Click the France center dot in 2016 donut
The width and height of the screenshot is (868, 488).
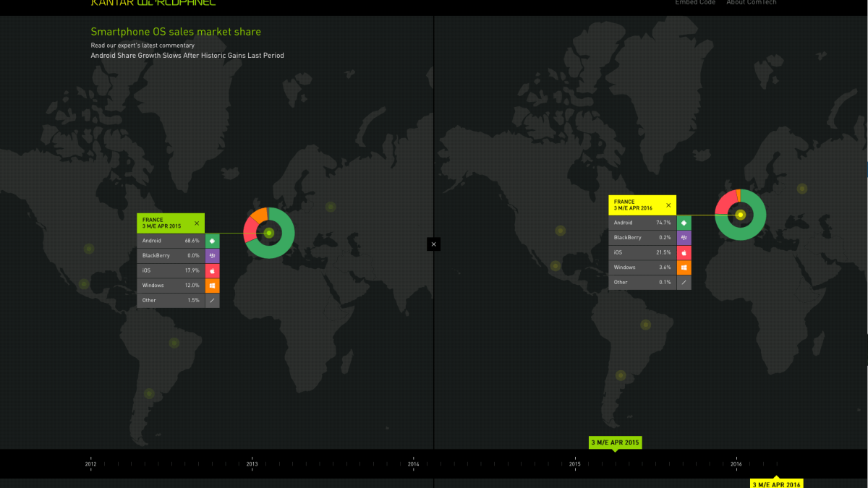(x=741, y=215)
